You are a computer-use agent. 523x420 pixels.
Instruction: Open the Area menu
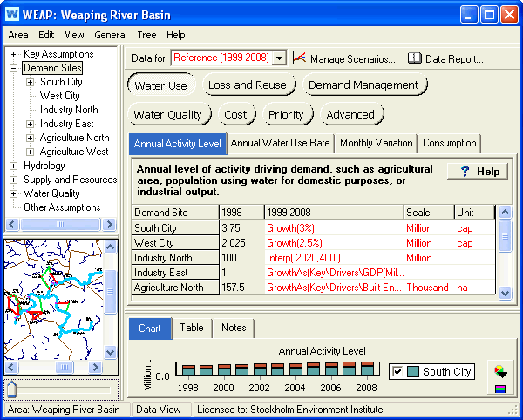tap(18, 35)
